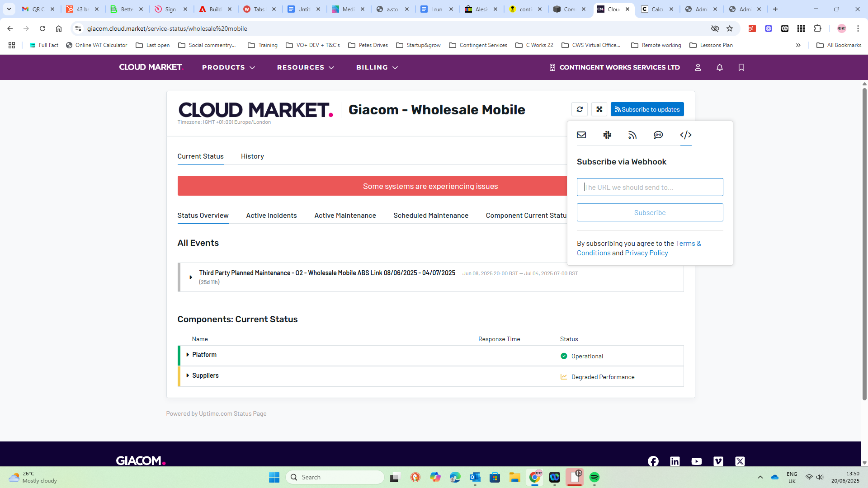Open notifications bell in header
Screen dimensions: 868x488
click(720, 67)
